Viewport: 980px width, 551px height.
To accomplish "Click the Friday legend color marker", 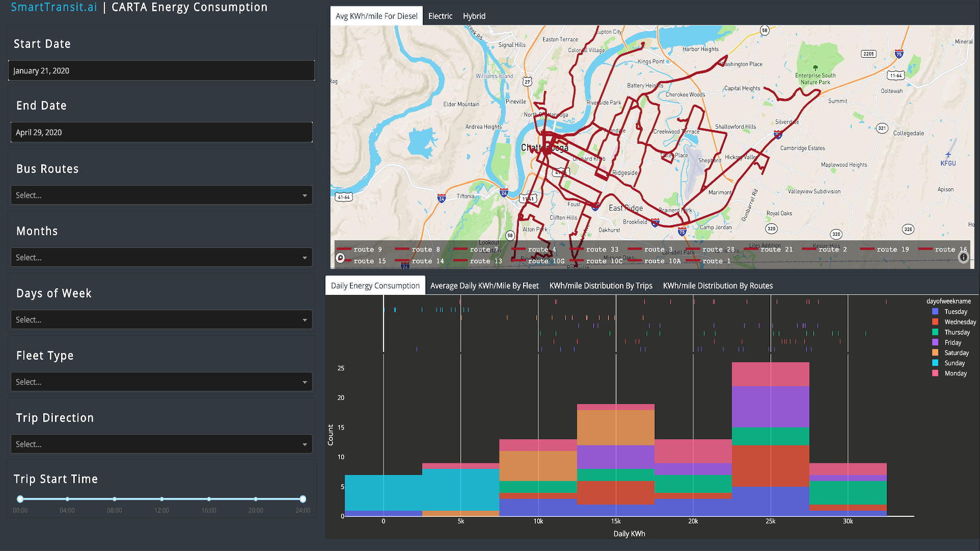I will coord(935,343).
